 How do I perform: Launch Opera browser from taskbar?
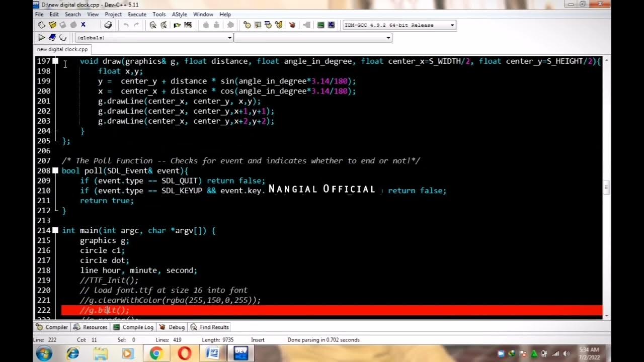click(185, 353)
